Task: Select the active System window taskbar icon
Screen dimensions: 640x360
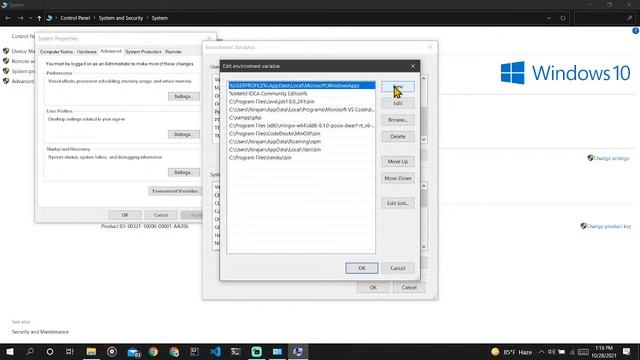Action: click(x=298, y=351)
